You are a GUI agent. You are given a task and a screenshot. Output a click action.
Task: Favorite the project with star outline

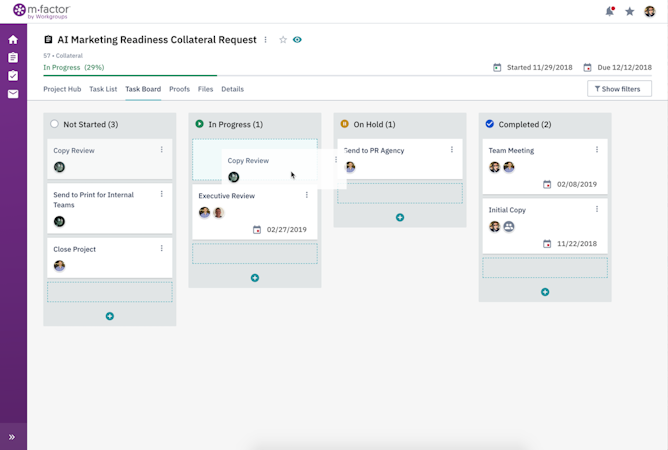[x=283, y=40]
